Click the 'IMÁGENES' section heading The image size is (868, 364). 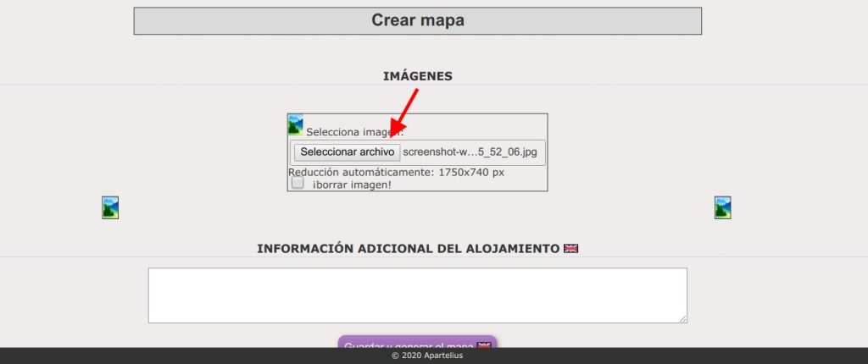[x=417, y=76]
